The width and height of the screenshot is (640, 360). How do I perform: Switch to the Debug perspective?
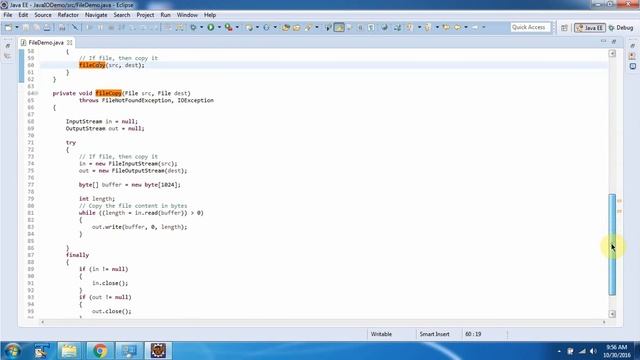[x=621, y=28]
